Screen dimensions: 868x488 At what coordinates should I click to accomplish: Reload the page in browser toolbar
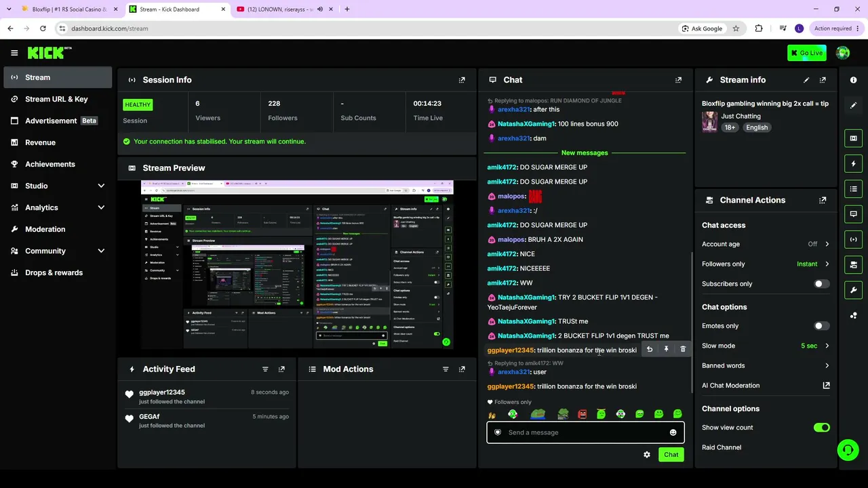43,28
